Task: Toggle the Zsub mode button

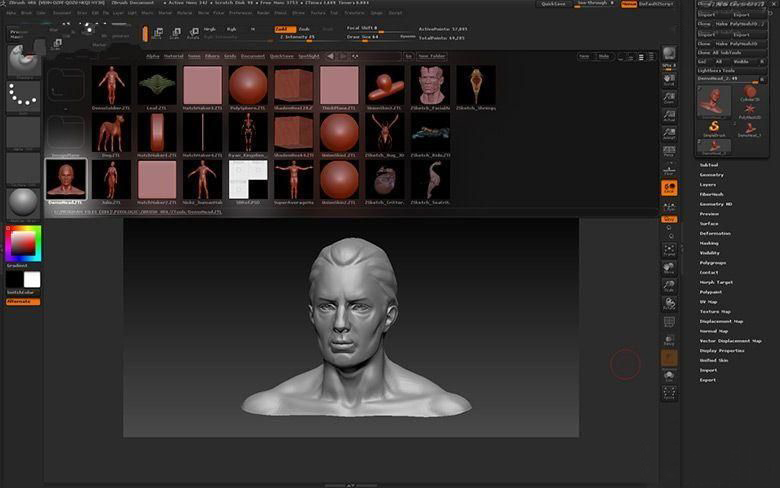Action: click(304, 29)
